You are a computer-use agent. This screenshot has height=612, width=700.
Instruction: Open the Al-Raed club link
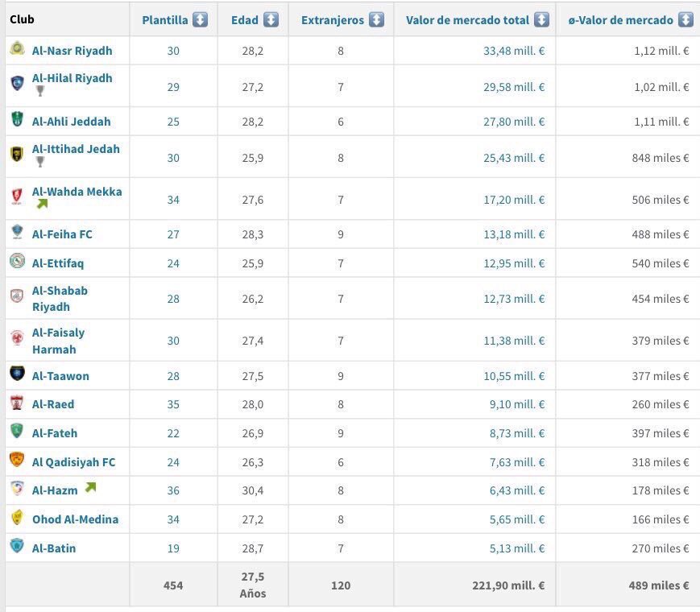click(53, 404)
